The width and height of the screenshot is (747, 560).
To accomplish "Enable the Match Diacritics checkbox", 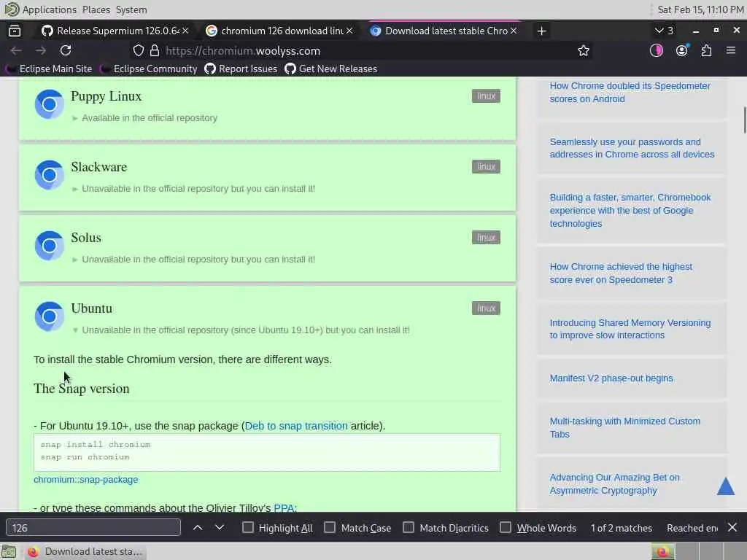I will [x=409, y=528].
